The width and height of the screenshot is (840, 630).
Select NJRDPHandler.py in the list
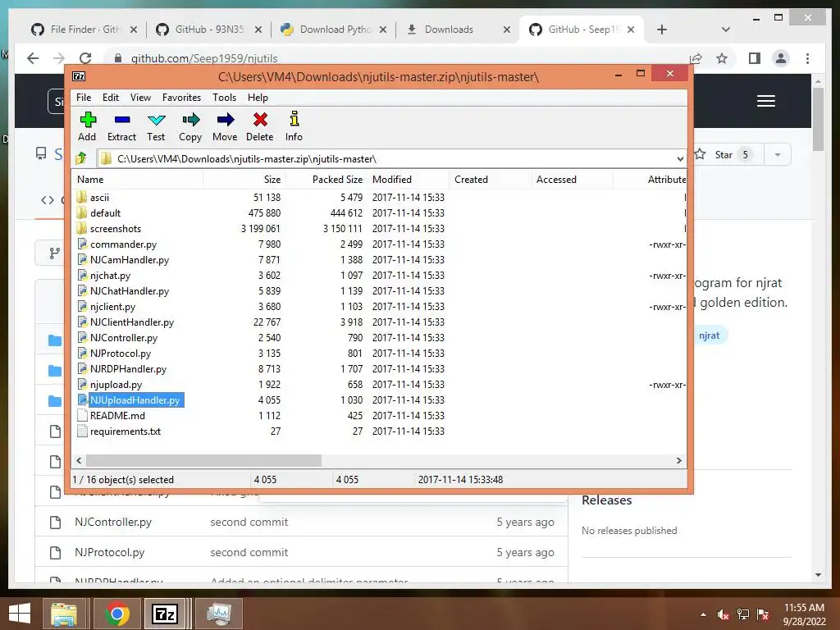pos(128,368)
